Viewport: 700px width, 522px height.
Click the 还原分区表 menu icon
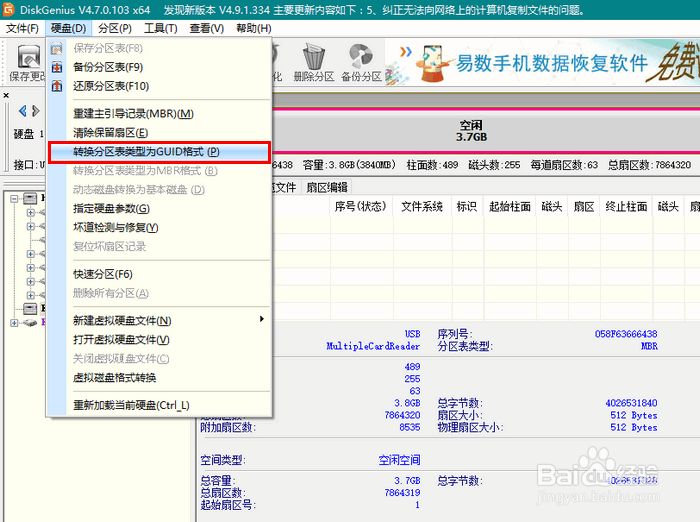pyautogui.click(x=57, y=86)
